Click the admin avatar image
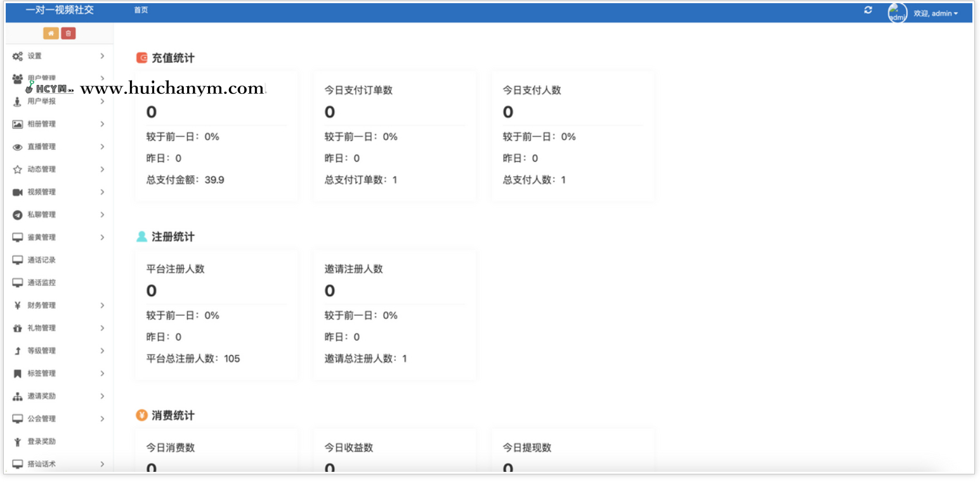 [x=897, y=11]
